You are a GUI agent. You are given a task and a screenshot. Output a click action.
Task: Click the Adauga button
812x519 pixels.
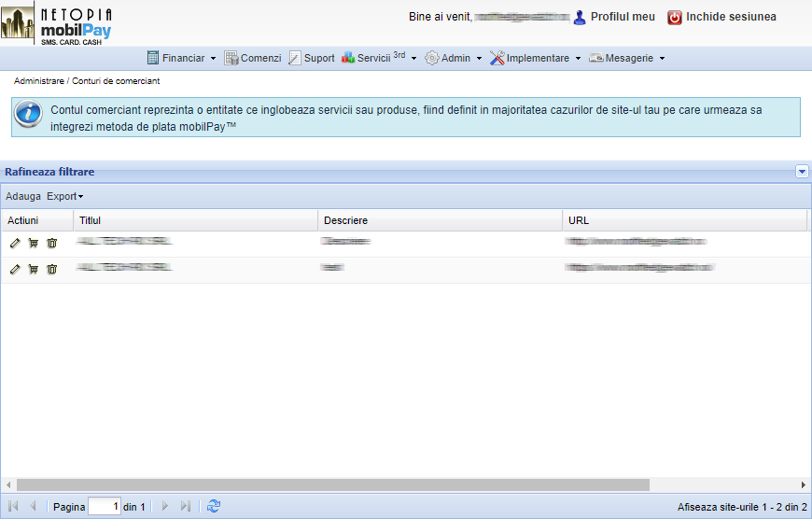point(23,197)
